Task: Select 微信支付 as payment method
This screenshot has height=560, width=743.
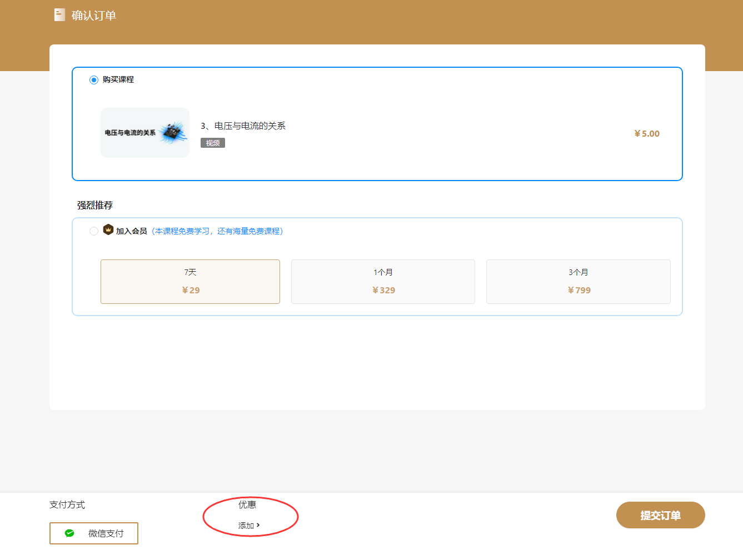Action: (94, 533)
